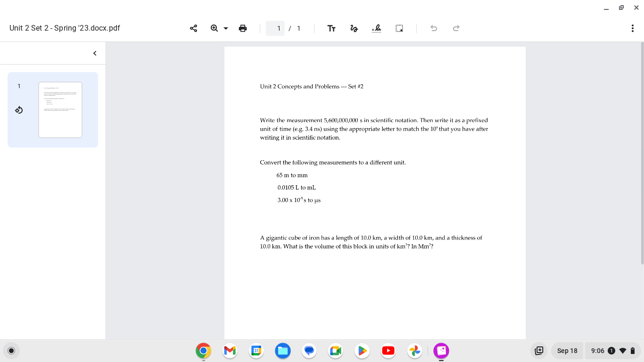Share the PDF file
Image resolution: width=644 pixels, height=362 pixels.
point(193,28)
